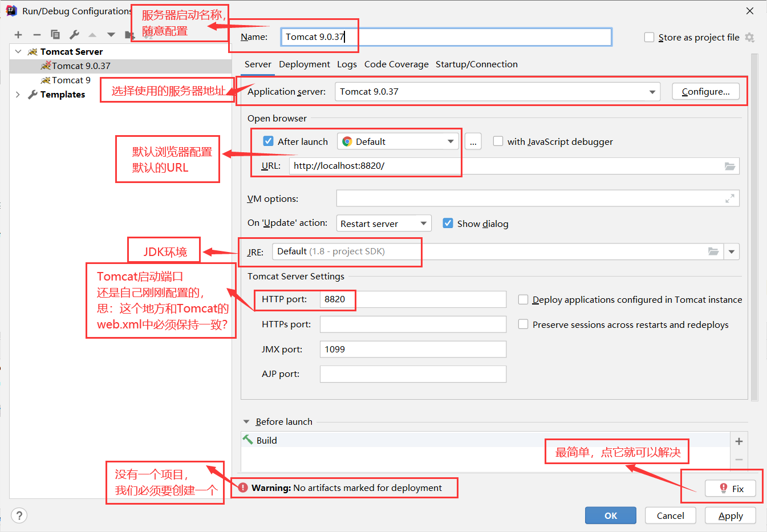Viewport: 767px width, 532px height.
Task: Click the AJP port field
Action: 413,374
